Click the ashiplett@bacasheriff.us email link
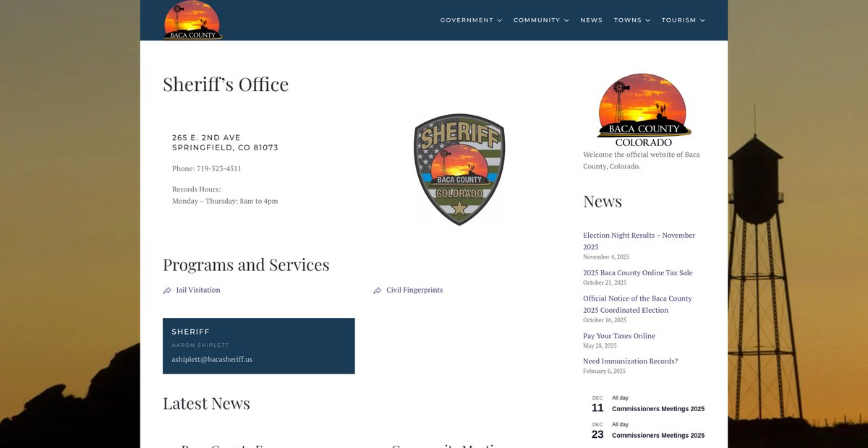 (212, 359)
